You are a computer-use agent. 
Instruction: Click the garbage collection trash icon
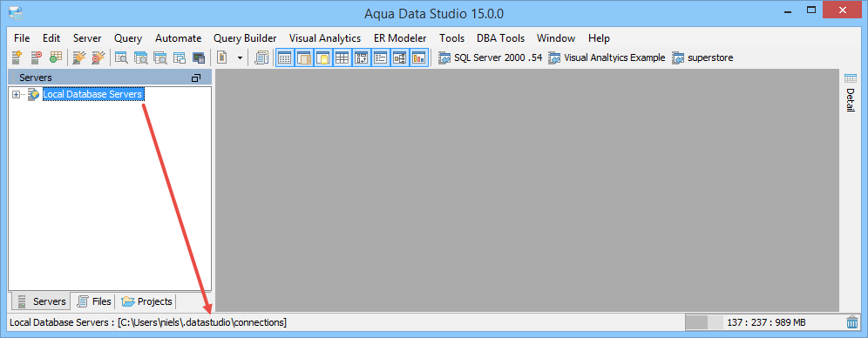click(x=852, y=322)
